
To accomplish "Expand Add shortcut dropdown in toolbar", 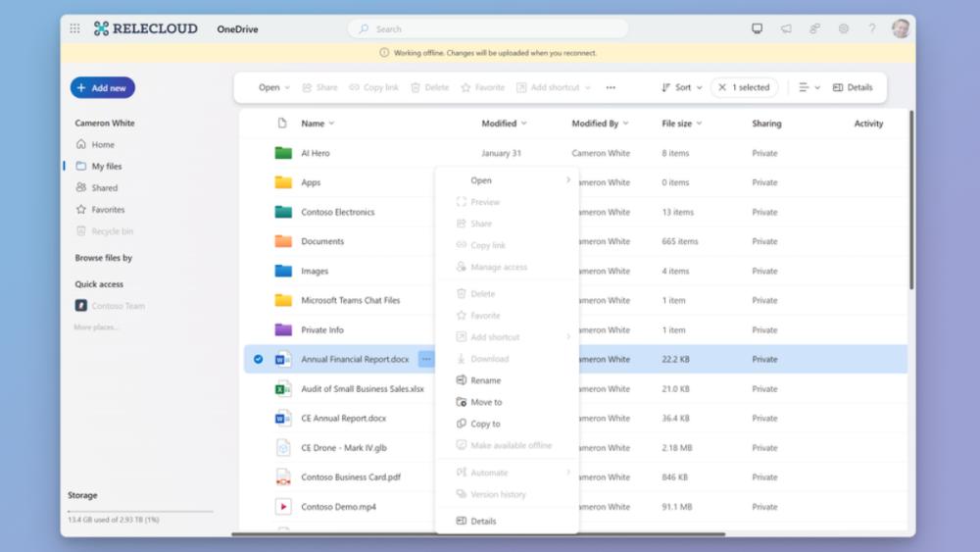I will pos(588,87).
